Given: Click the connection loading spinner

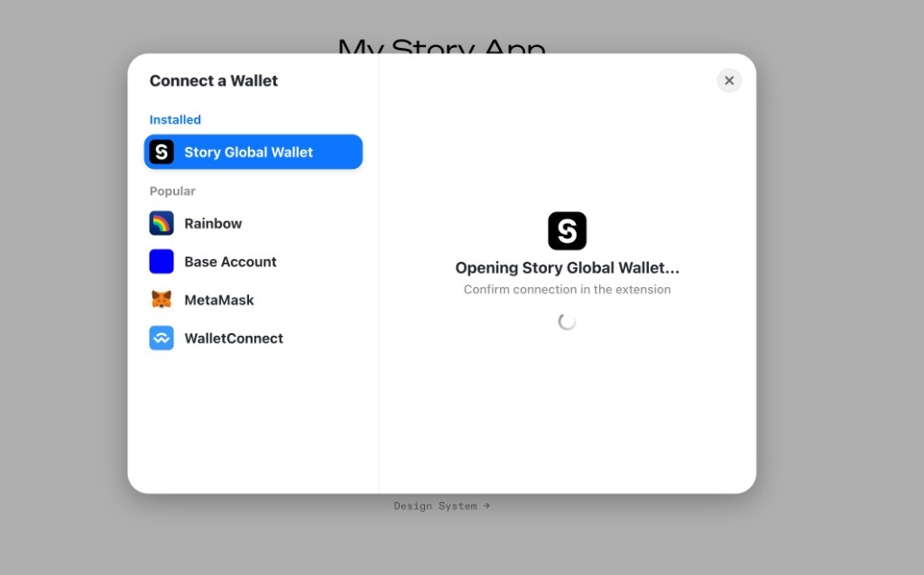Looking at the screenshot, I should coord(567,321).
